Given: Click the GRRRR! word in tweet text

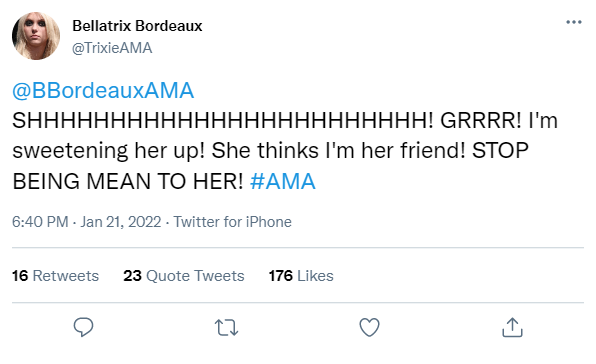Looking at the screenshot, I should pyautogui.click(x=481, y=120).
